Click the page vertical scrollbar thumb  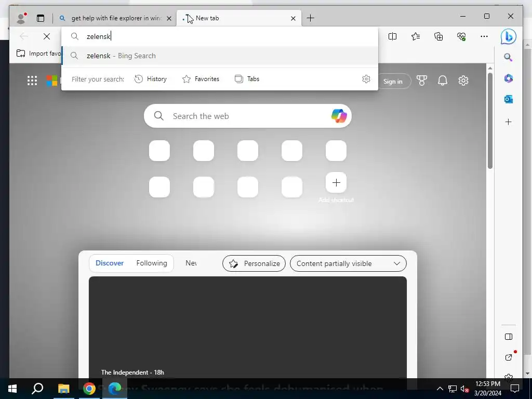[490, 121]
